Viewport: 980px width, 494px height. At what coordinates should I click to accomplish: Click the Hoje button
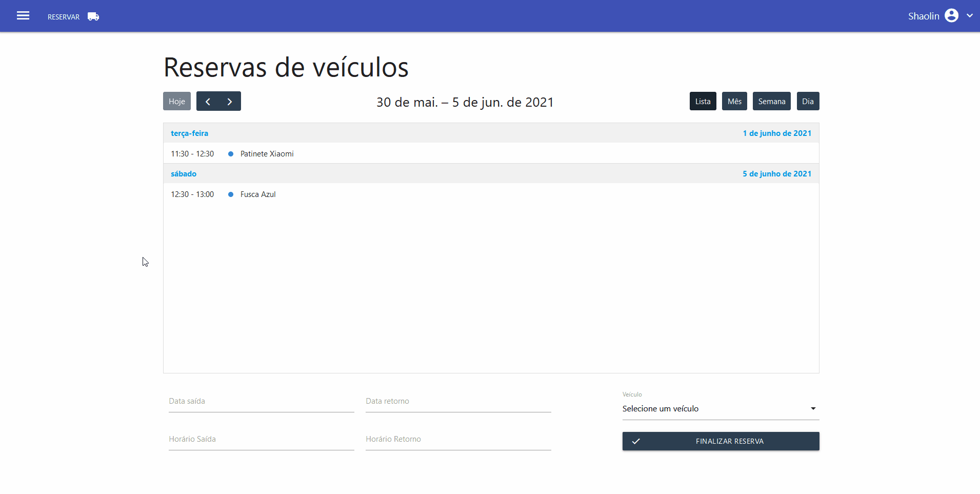(x=177, y=102)
